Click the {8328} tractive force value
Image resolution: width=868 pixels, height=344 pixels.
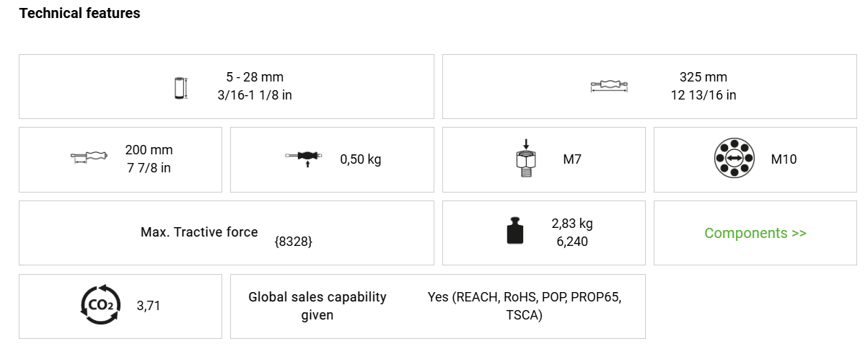click(294, 242)
